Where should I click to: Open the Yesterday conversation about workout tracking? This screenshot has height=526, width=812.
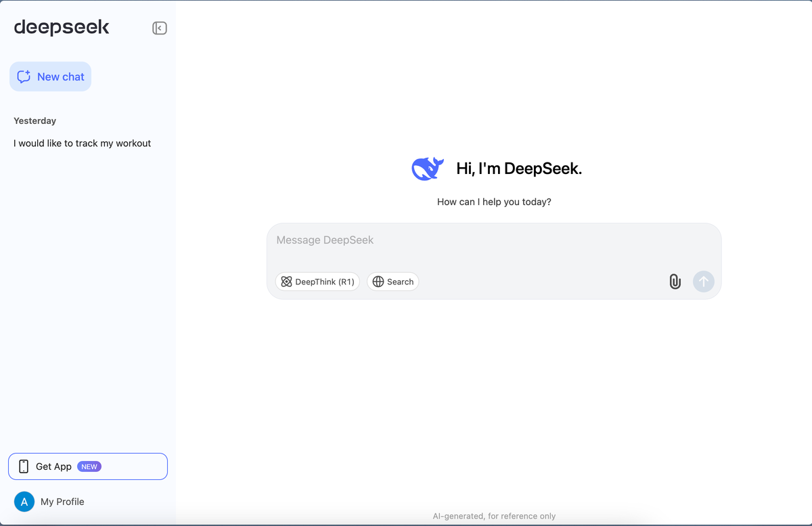(x=81, y=143)
